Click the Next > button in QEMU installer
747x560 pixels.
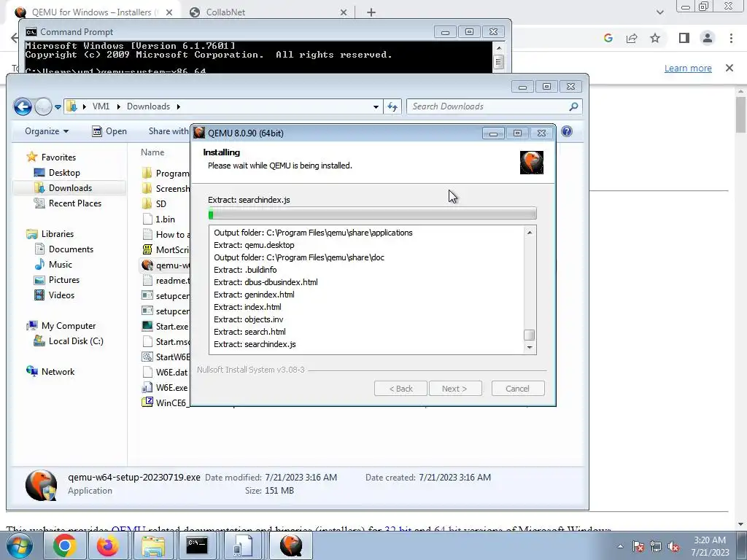pos(455,389)
